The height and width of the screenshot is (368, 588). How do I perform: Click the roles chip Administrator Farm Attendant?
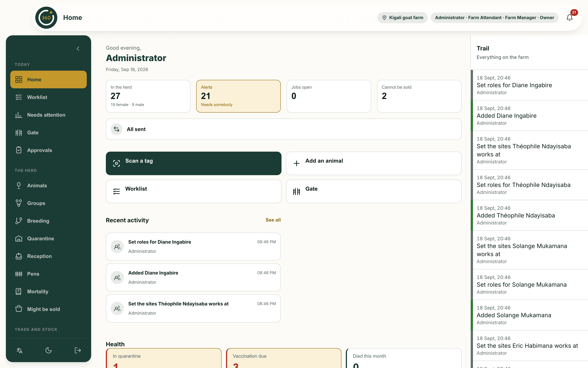(x=494, y=17)
